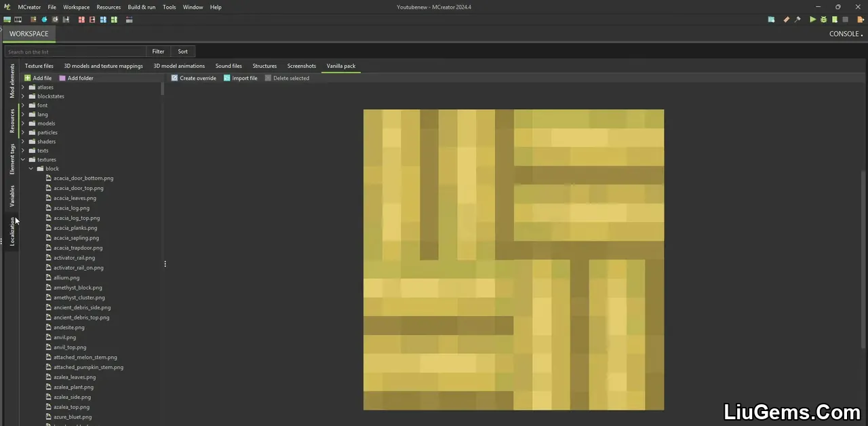Select azure_bluet.png in the tree
Image resolution: width=868 pixels, height=426 pixels.
click(x=73, y=417)
